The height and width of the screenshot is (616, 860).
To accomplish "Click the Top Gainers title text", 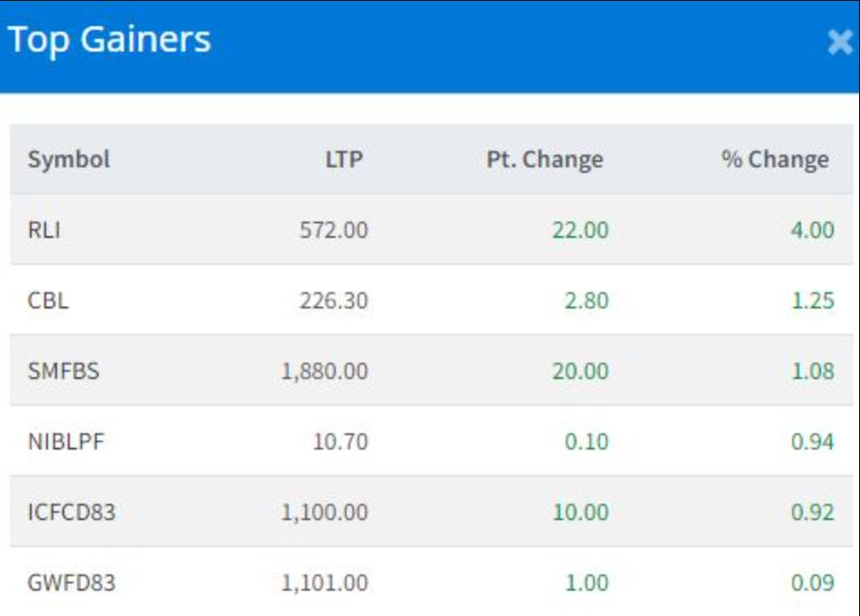I will (110, 40).
